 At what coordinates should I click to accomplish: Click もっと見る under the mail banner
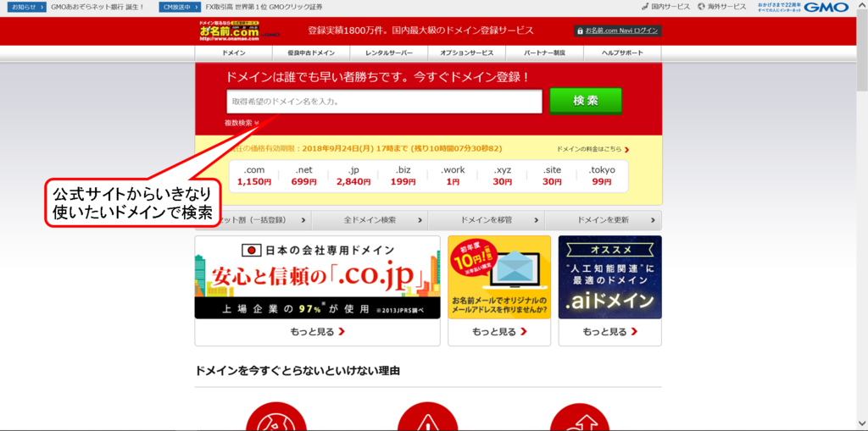pos(499,332)
